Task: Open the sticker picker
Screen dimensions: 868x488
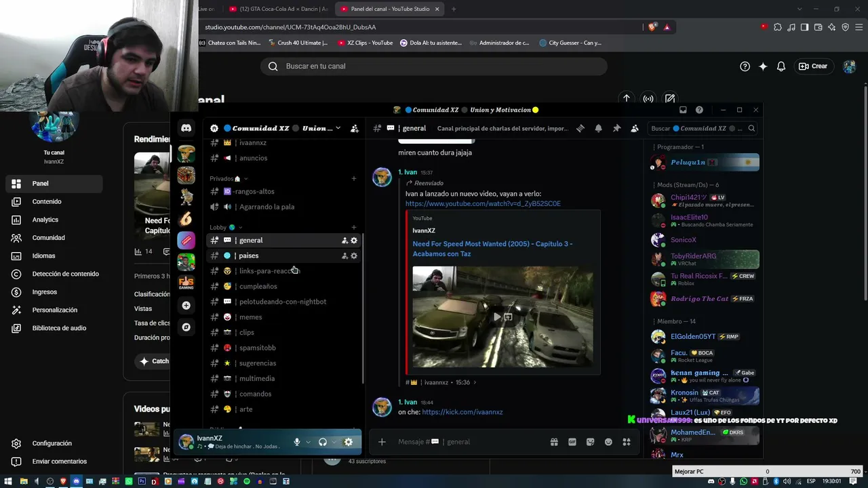Action: [x=590, y=442]
